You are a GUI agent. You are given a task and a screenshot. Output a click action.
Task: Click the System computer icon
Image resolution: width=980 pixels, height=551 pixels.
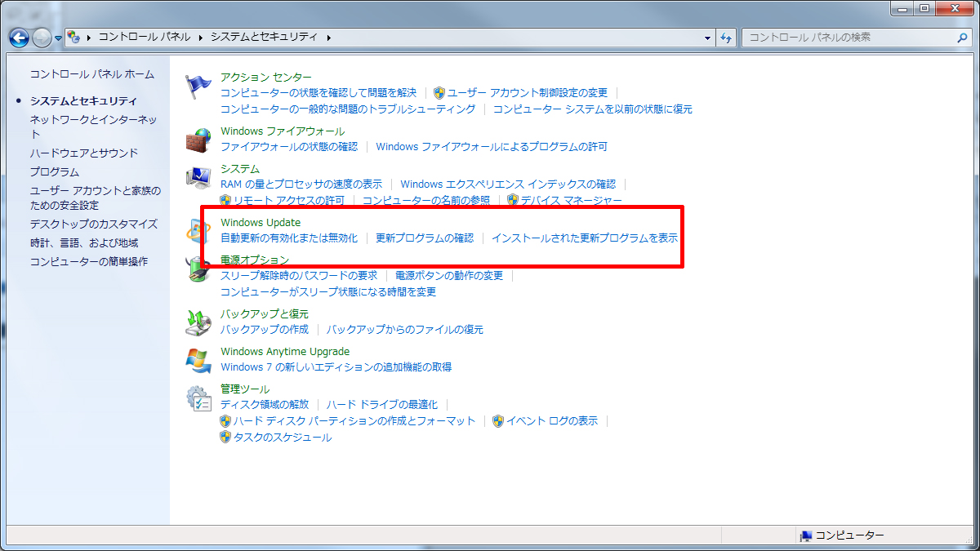pyautogui.click(x=198, y=177)
